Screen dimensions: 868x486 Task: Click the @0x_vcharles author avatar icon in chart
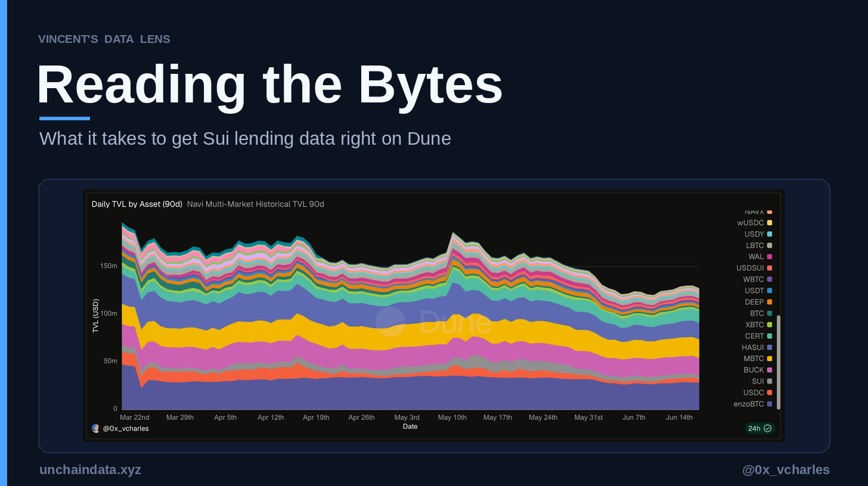point(95,428)
